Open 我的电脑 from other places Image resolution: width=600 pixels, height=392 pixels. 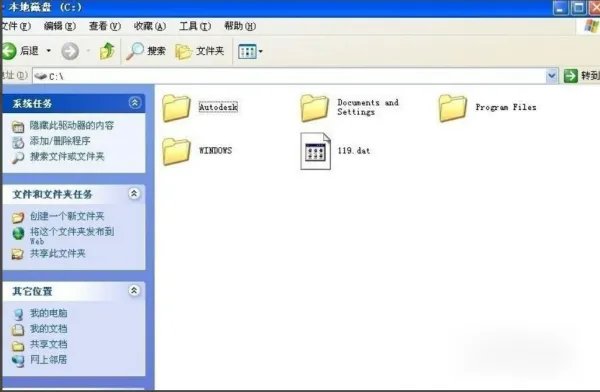pos(49,313)
